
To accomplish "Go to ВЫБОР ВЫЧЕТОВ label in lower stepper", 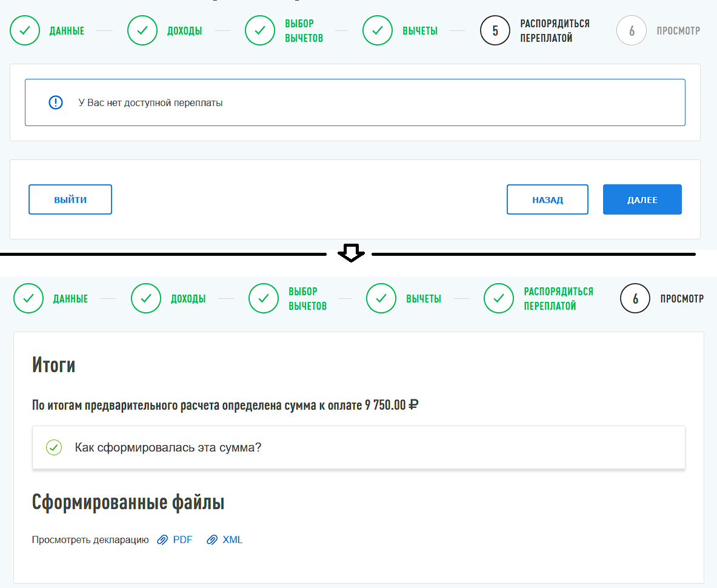I will tap(307, 299).
